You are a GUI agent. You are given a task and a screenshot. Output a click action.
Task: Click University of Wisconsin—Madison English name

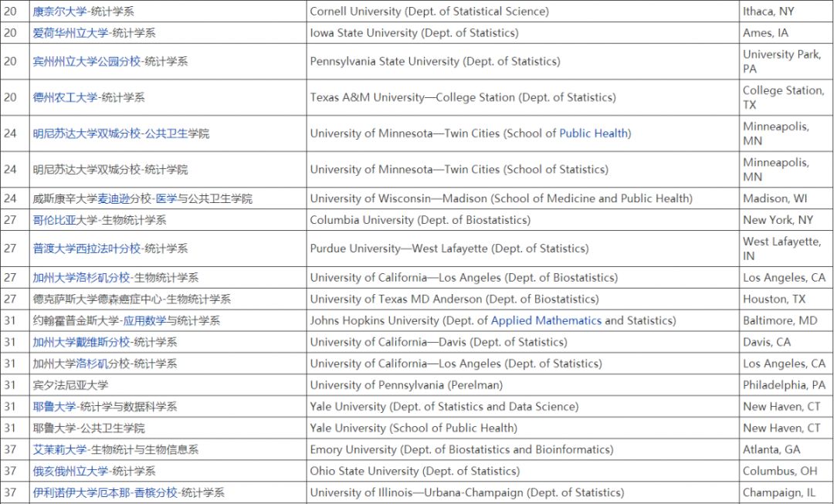point(501,199)
